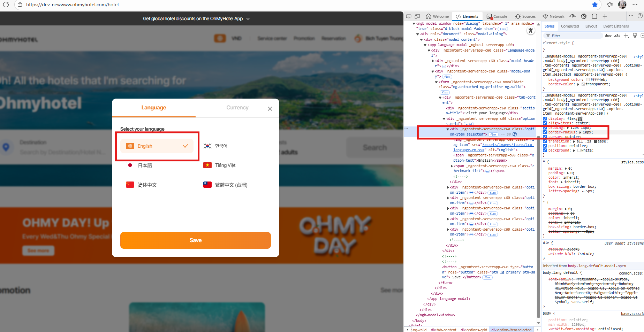Screen dimensions: 644x332
Task: Click the Save button in language modal
Action: tap(196, 240)
